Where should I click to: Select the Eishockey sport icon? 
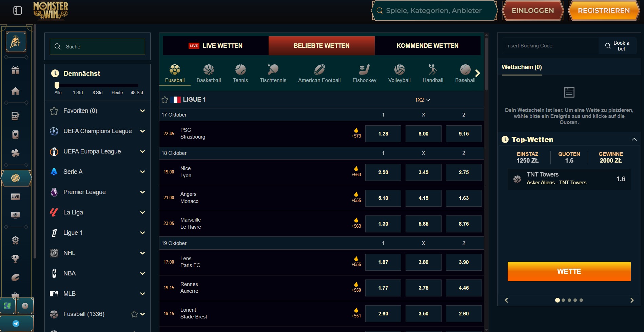pos(364,73)
